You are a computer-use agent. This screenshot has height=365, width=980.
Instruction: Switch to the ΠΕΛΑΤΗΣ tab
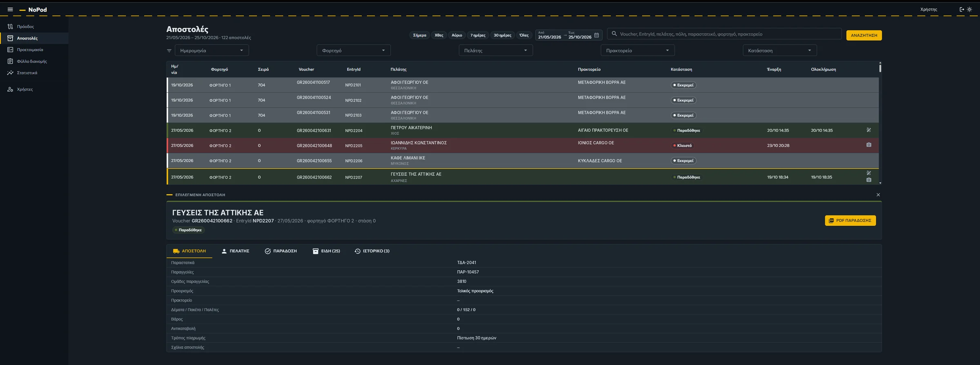click(235, 251)
